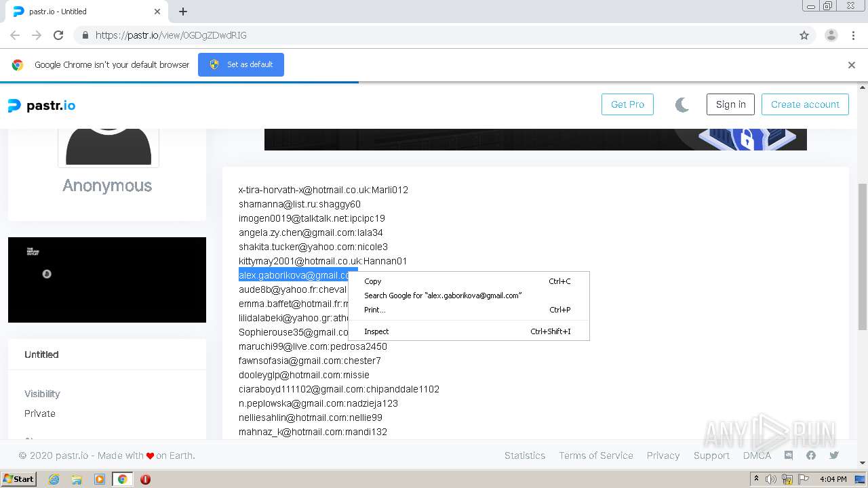Open Chrome profile avatar icon
Screen dimensions: 868x488
[x=831, y=35]
